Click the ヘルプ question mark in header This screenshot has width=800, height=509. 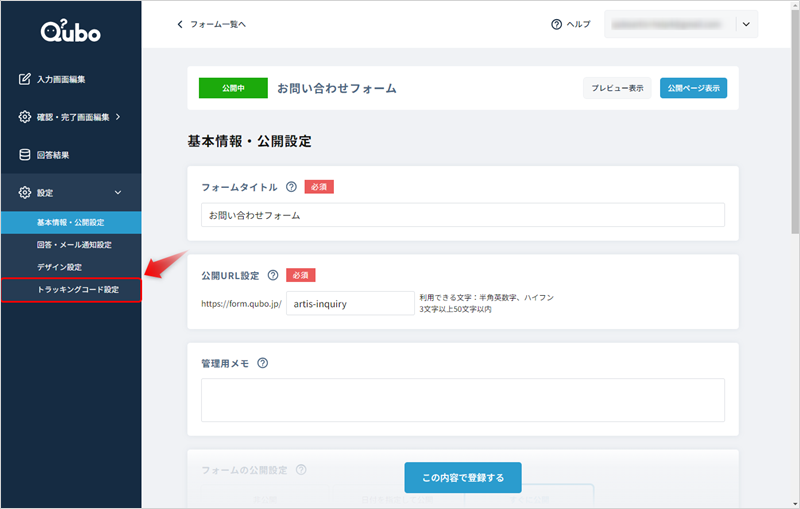click(556, 24)
